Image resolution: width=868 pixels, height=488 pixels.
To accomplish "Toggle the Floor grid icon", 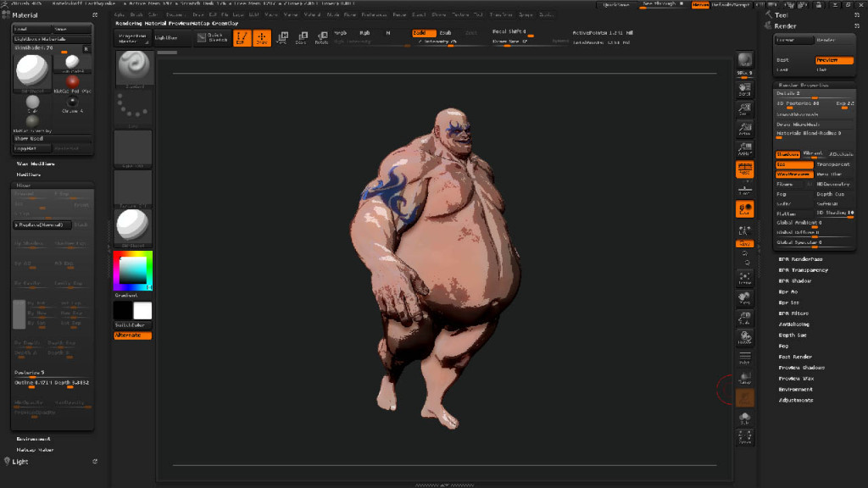I will pyautogui.click(x=744, y=189).
